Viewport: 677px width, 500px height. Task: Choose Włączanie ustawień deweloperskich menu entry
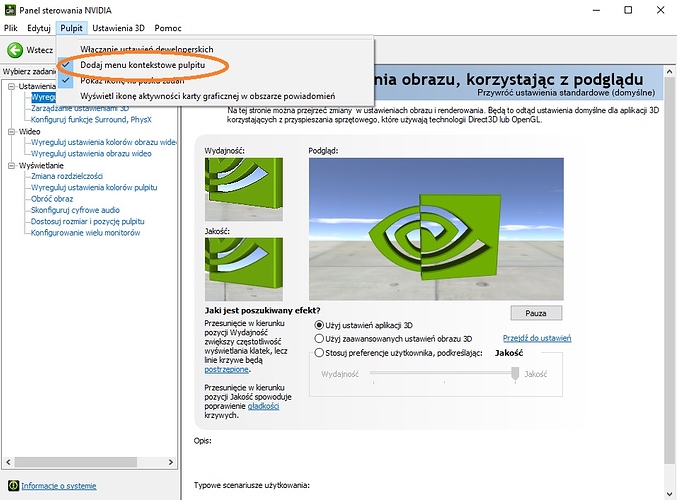tap(215, 49)
